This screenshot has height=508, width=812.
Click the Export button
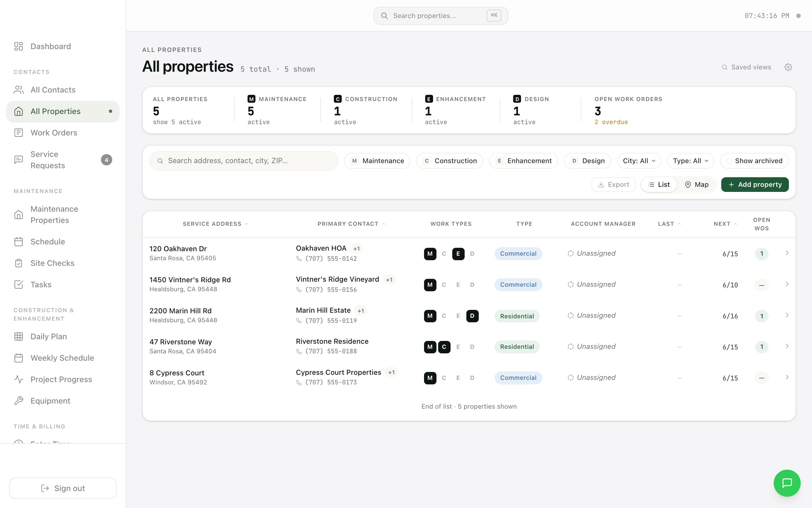click(x=613, y=185)
